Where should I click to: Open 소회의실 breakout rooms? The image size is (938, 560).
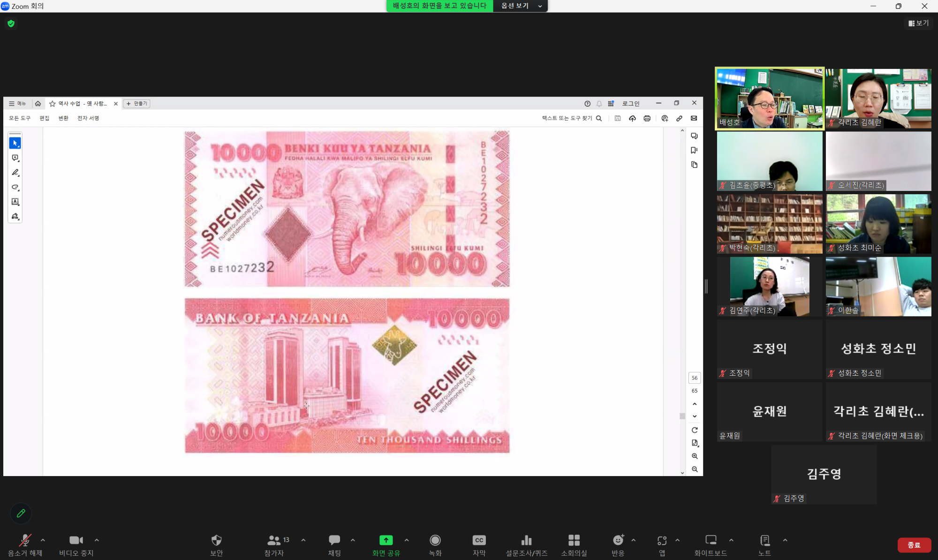tap(574, 545)
